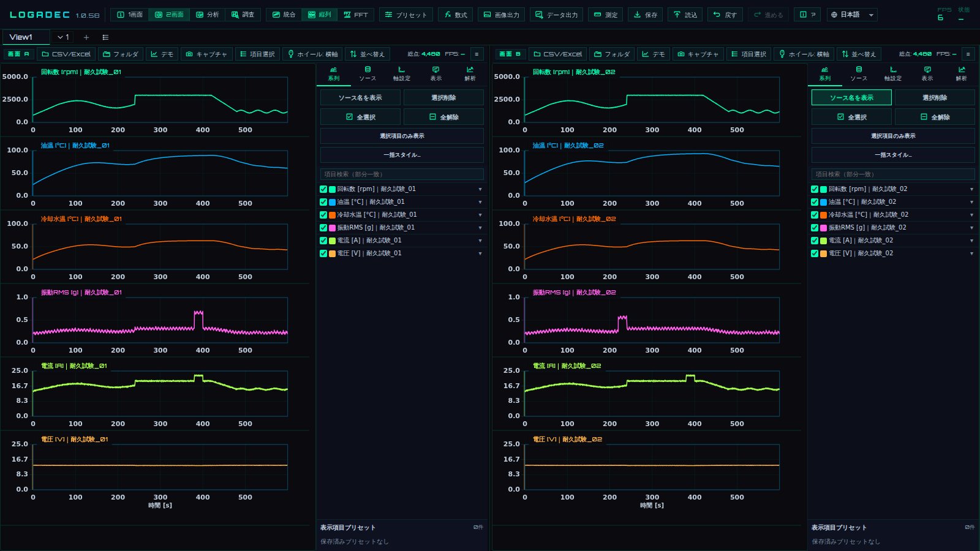Open the 日本語 language dropdown

[x=852, y=15]
